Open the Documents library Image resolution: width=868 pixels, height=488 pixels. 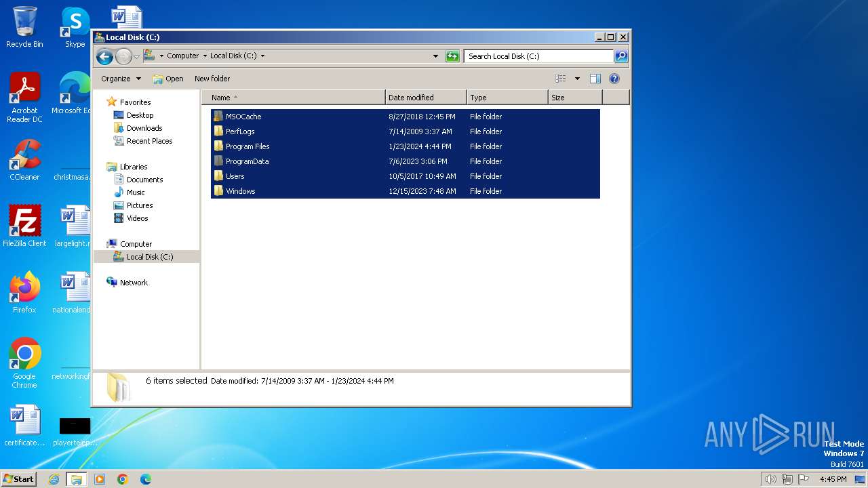pos(144,180)
